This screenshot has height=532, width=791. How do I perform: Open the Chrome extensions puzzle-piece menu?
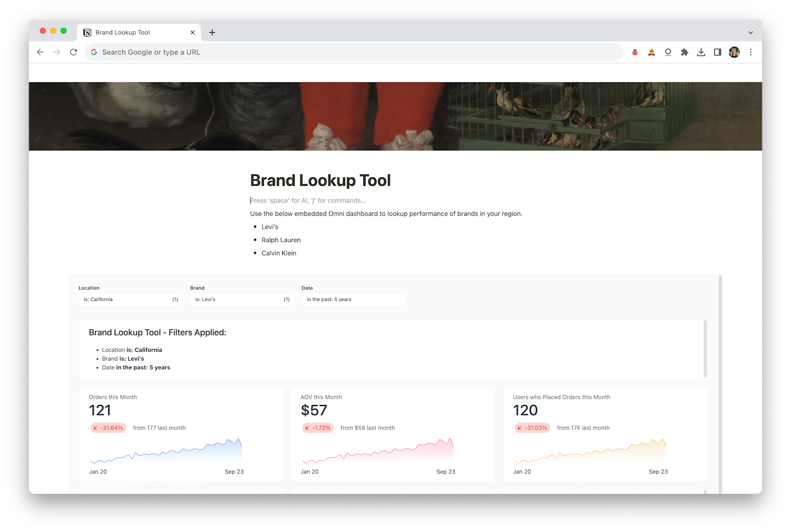[x=684, y=52]
